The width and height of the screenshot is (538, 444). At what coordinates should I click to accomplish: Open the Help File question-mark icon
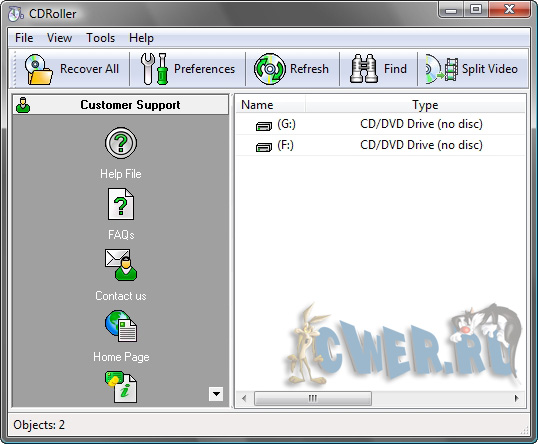(121, 143)
